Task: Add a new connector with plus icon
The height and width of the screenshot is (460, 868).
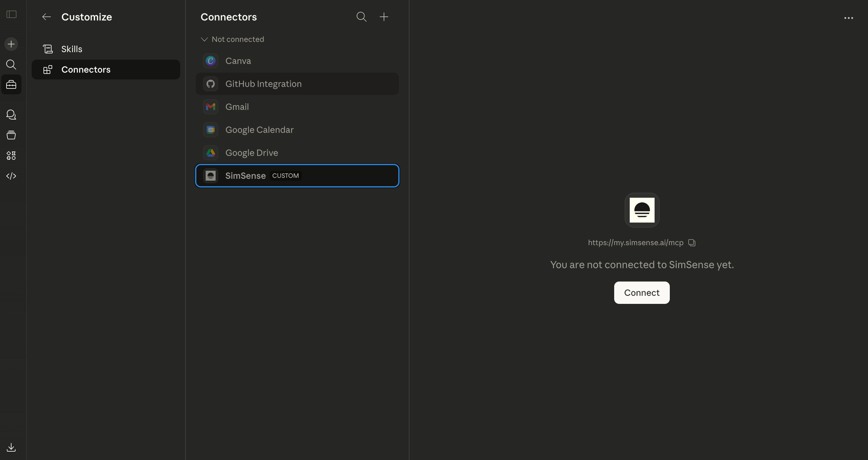Action: [384, 17]
